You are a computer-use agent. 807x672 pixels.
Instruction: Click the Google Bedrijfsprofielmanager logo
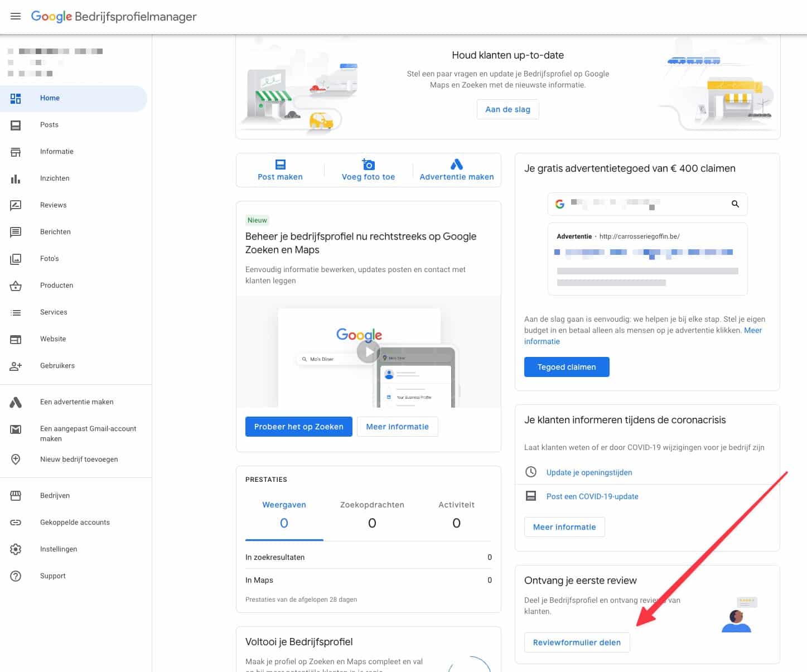[x=114, y=17]
